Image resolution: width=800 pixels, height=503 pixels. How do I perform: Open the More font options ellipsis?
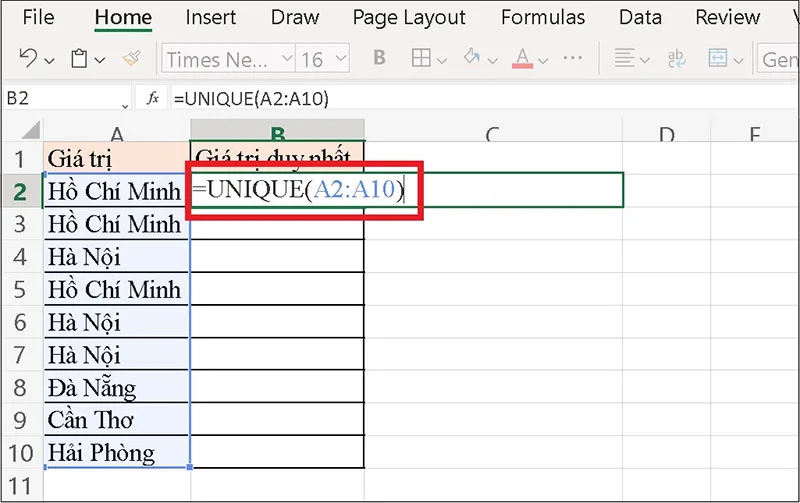point(573,58)
